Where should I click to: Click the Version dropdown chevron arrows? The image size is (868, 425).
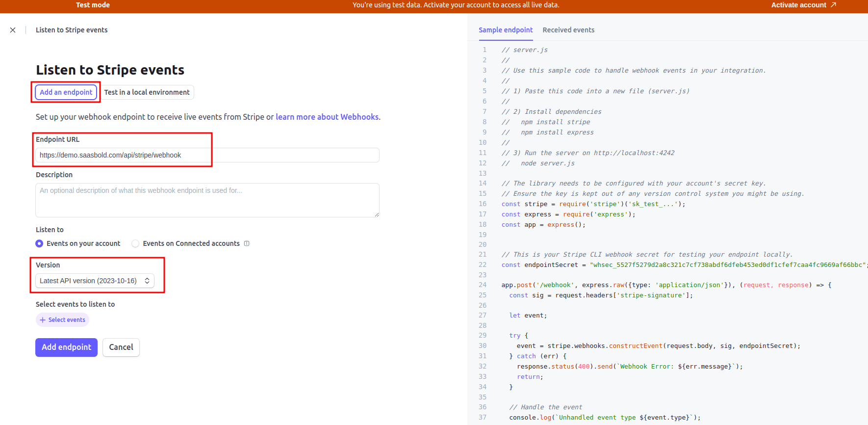[147, 281]
